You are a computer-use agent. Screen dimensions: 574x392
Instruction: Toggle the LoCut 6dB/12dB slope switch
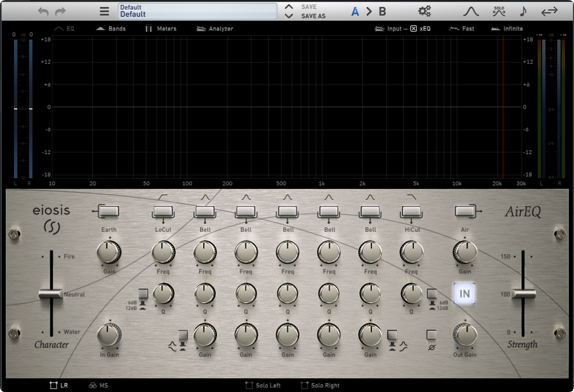[143, 293]
